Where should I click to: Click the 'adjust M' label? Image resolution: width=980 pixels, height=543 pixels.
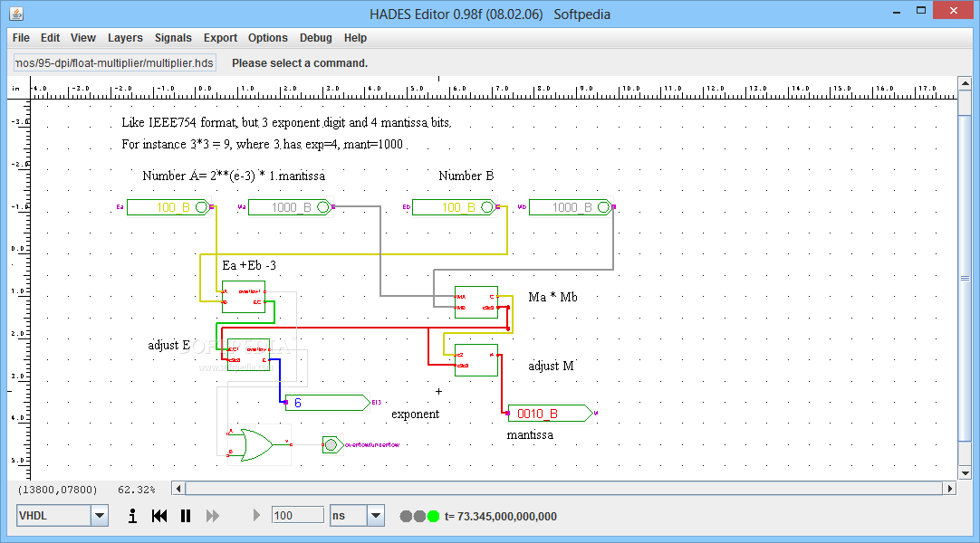coord(551,366)
